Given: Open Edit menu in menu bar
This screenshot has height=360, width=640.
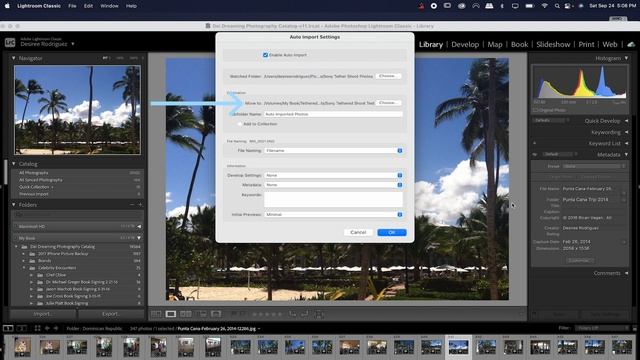Looking at the screenshot, I should point(88,6).
